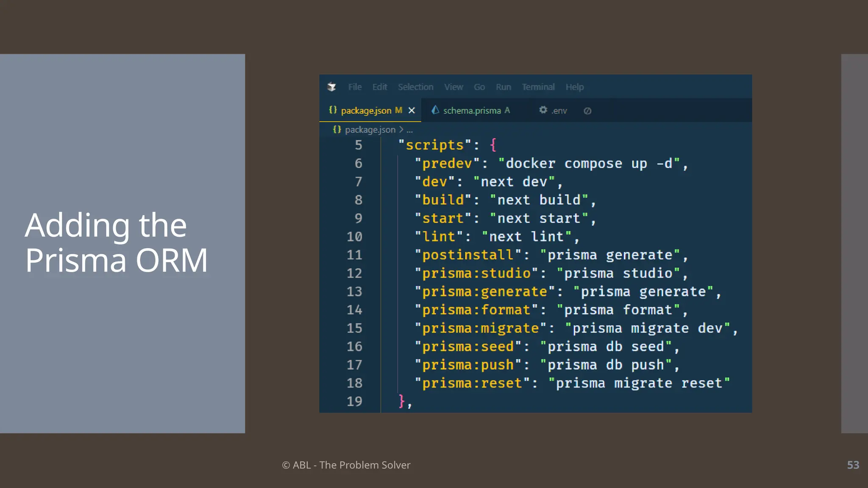Click the "scripts" key on line 5

click(435, 145)
